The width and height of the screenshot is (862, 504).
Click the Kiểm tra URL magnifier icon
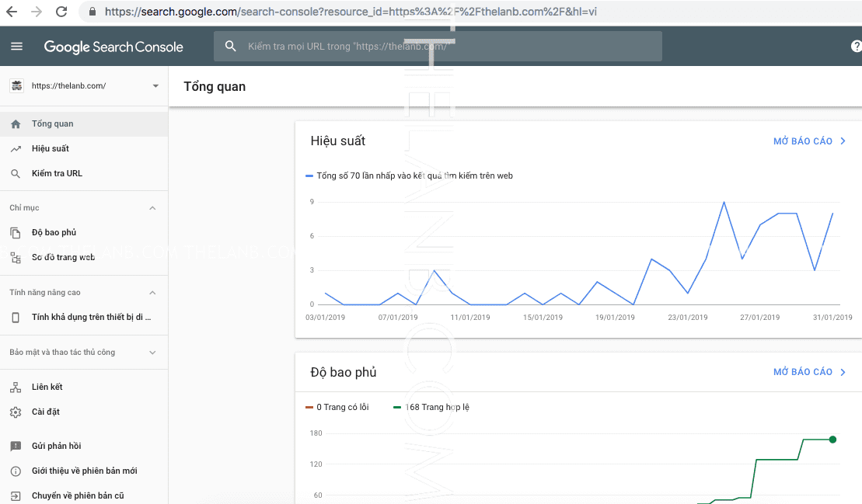pos(16,174)
